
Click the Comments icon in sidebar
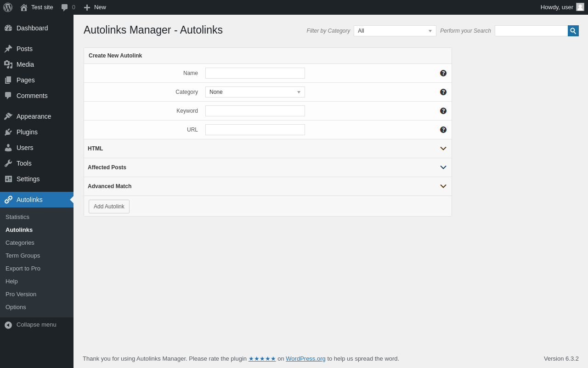tap(8, 96)
